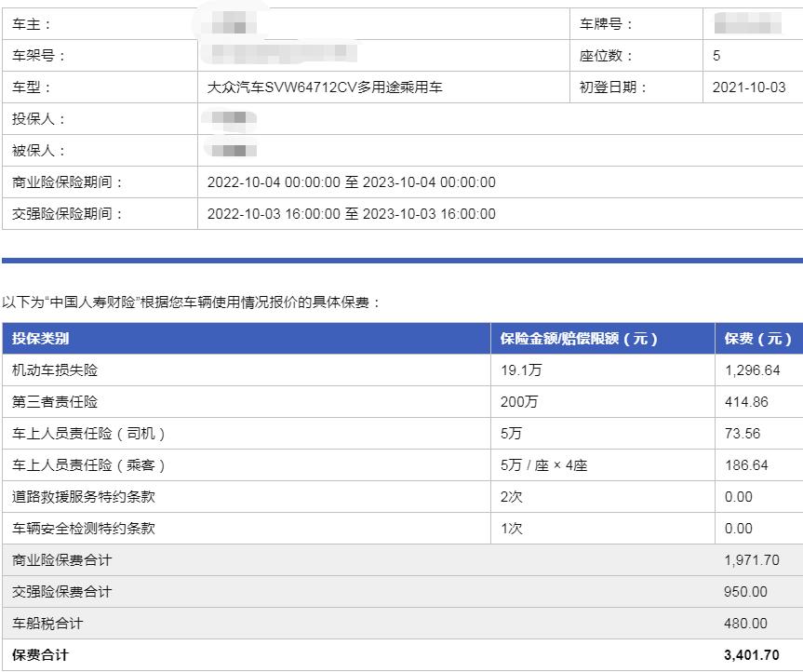Click the 被保人 label
Image resolution: width=803 pixels, height=672 pixels.
(38, 151)
